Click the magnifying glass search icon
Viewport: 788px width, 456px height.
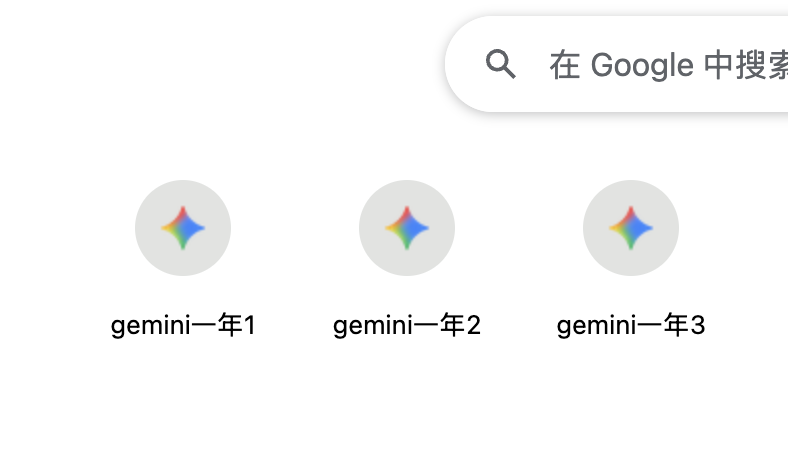click(501, 64)
